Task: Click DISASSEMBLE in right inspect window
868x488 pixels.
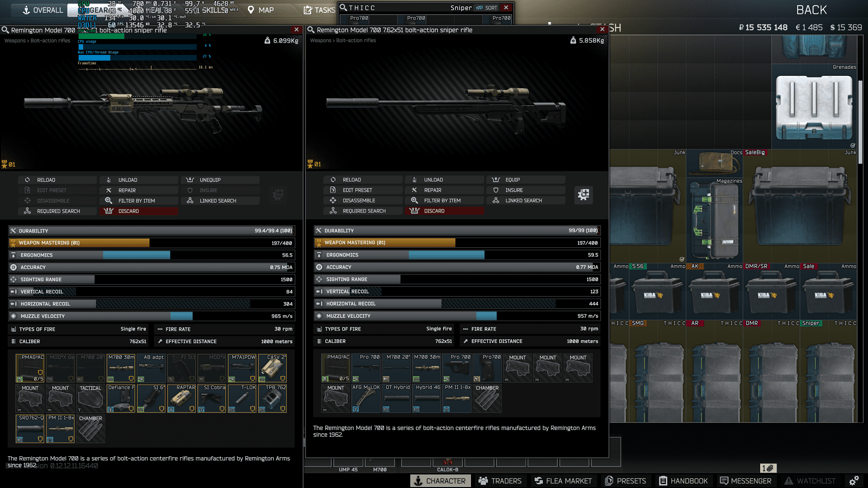Action: pyautogui.click(x=363, y=200)
